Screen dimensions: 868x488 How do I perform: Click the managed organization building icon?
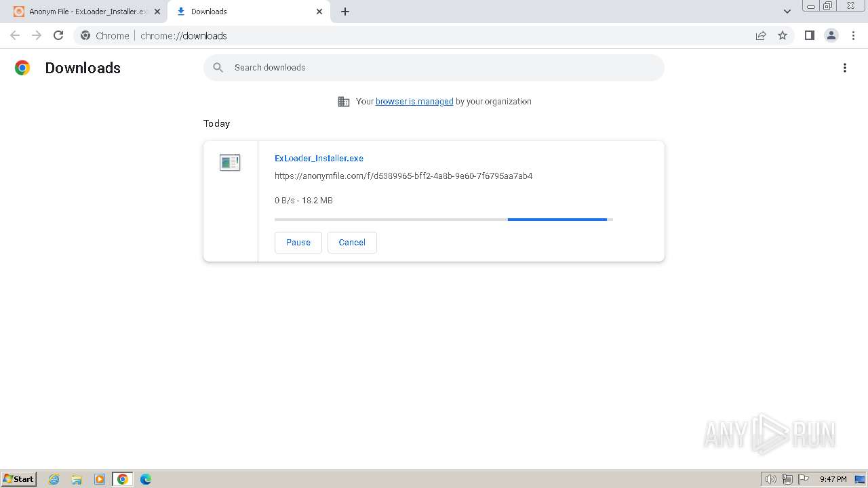[x=344, y=102]
